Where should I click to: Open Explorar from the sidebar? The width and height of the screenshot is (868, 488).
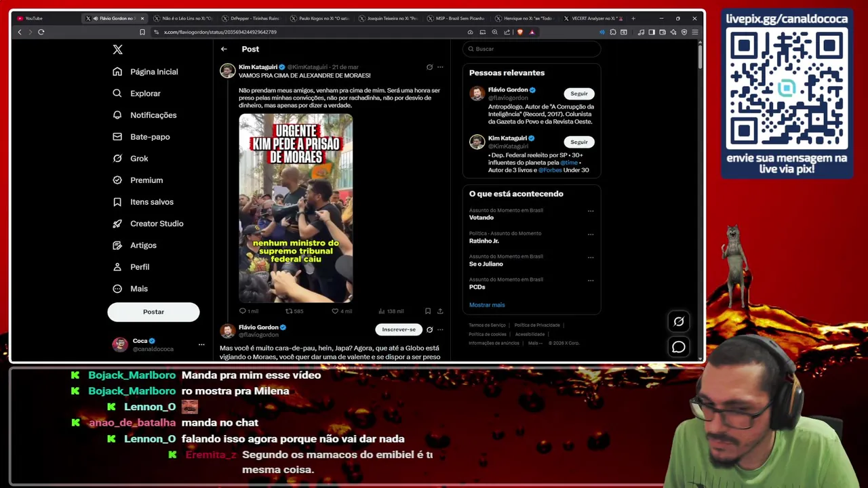pos(136,94)
